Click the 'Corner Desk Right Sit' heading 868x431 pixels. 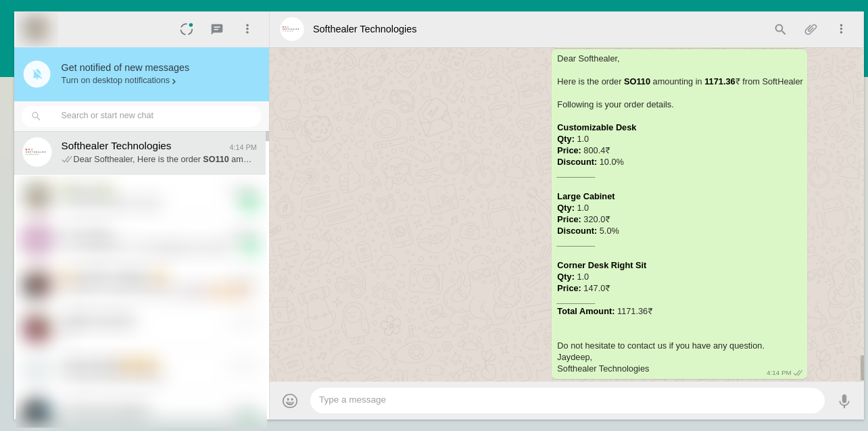click(602, 265)
